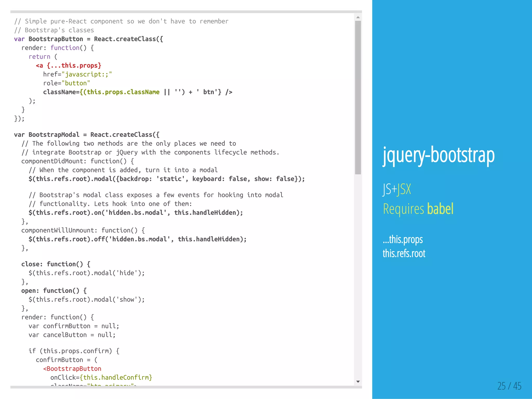This screenshot has width=532, height=399.
Task: Click the modal('show') code line
Action: point(87,299)
